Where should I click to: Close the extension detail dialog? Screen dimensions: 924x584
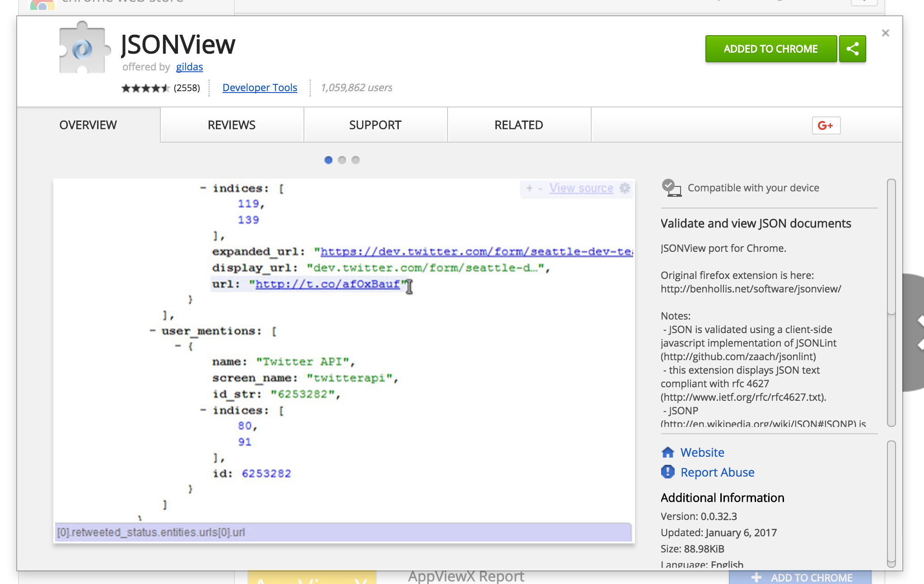885,33
